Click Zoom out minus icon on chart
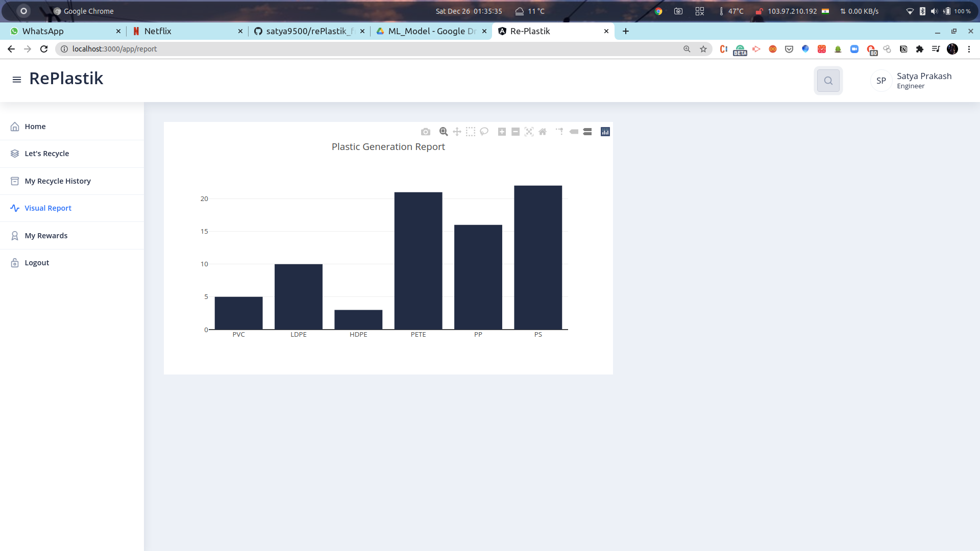The image size is (980, 551). tap(516, 132)
